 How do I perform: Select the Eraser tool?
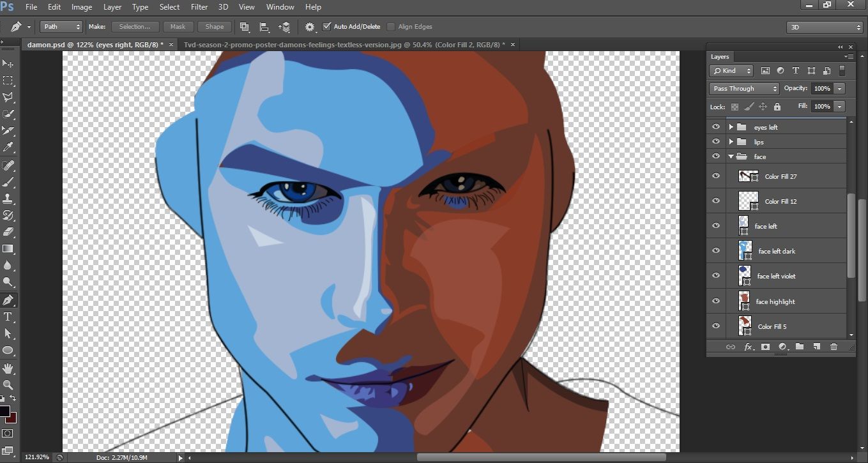pos(8,232)
